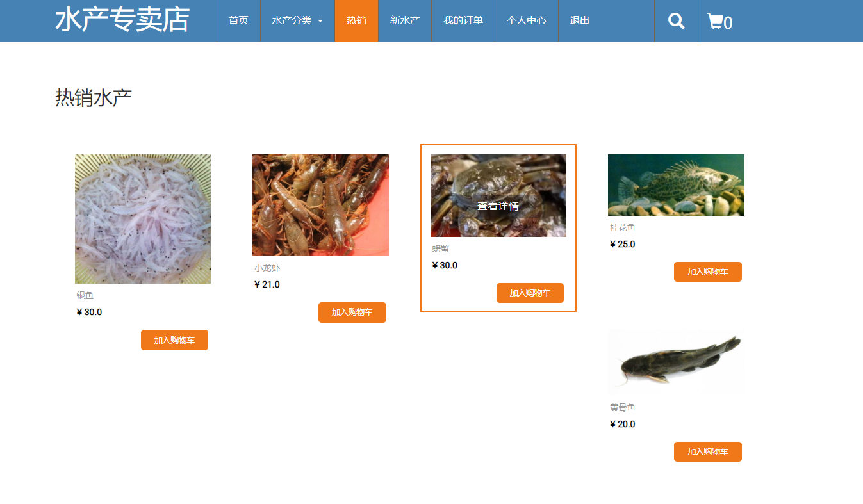Expand the 水产分类 dropdown menu
This screenshot has height=504, width=863.
click(297, 21)
